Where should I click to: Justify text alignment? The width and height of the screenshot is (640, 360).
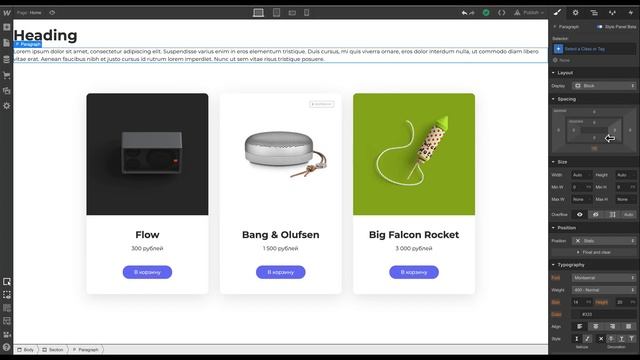tap(628, 327)
